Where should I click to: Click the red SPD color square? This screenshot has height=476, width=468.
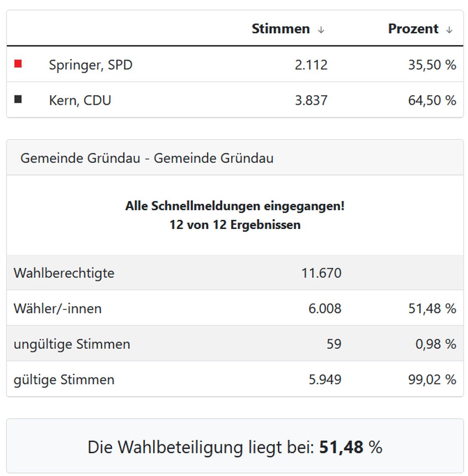coord(18,64)
